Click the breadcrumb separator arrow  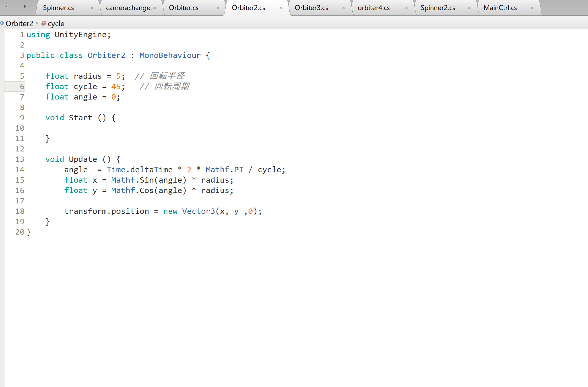tap(37, 23)
